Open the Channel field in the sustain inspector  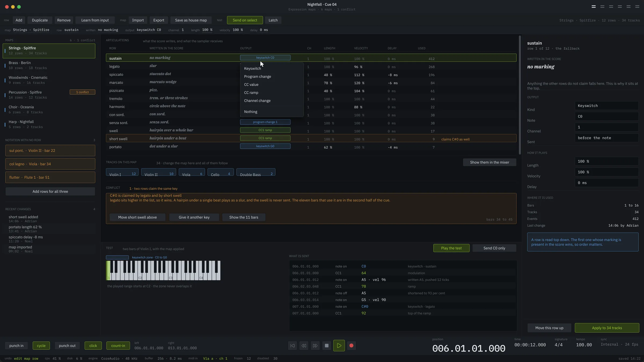(606, 127)
